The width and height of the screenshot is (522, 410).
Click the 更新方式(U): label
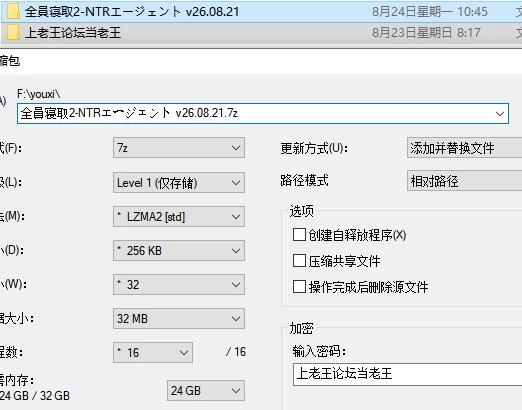click(314, 148)
